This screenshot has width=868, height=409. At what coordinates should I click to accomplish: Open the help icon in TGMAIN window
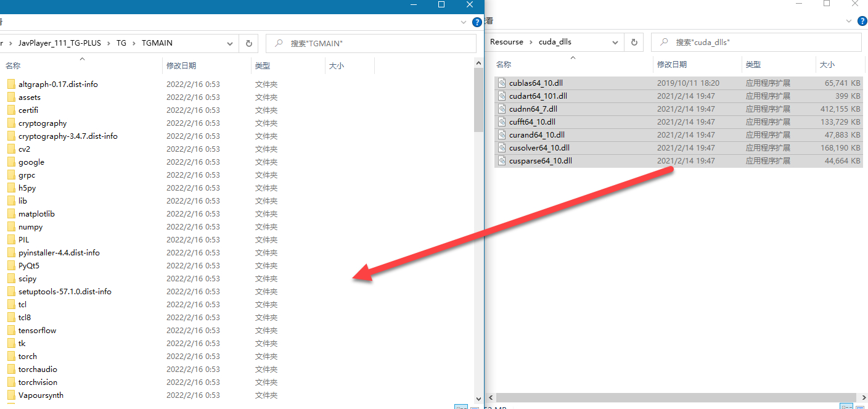click(x=477, y=22)
